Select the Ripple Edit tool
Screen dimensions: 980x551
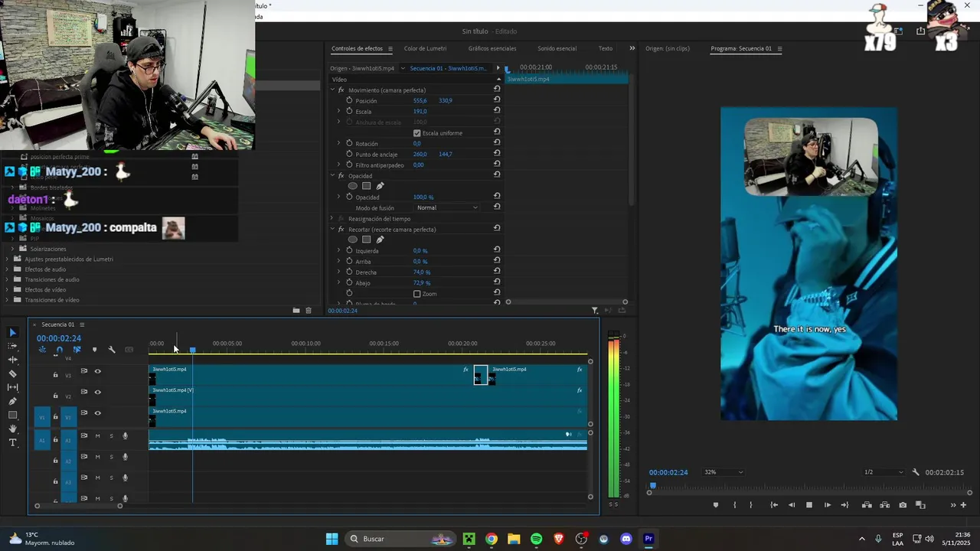[12, 360]
